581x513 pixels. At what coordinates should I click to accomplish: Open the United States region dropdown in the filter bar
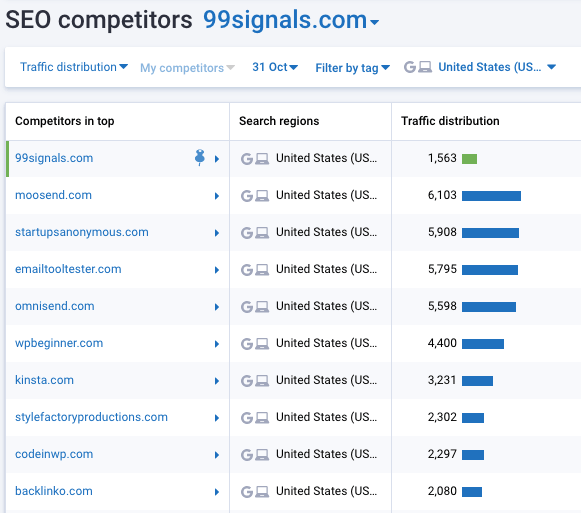497,67
